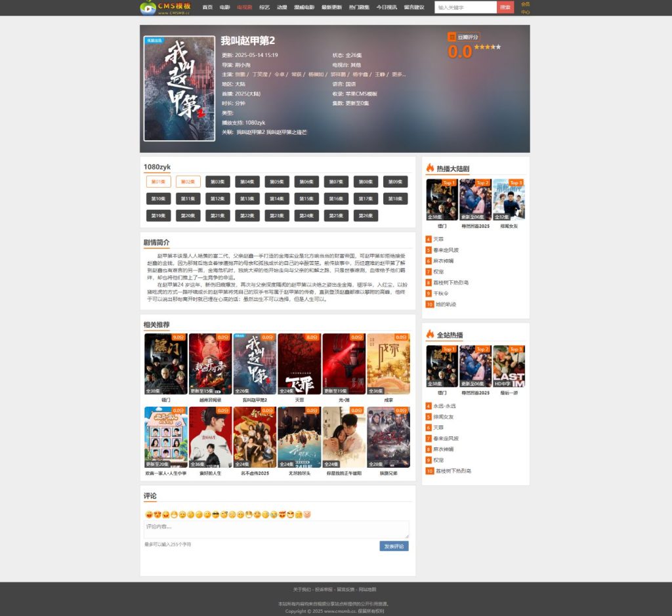Click the red 搜索 search button
672x616 pixels.
[x=505, y=7]
